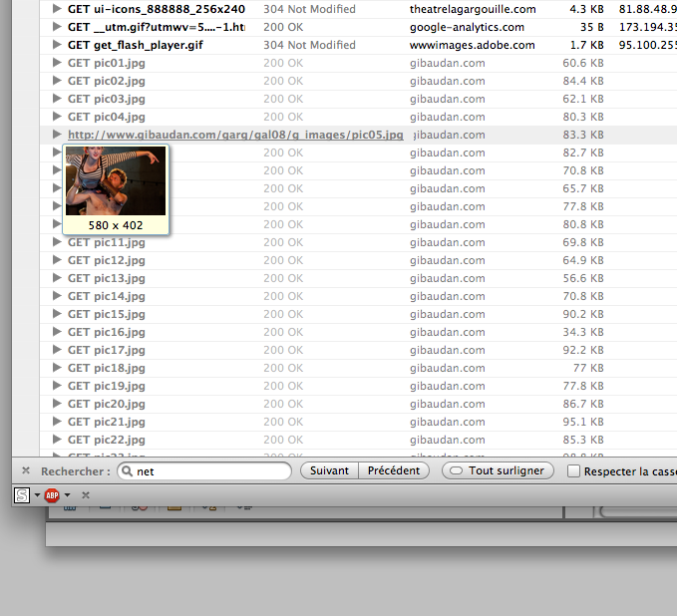677x616 pixels.
Task: Expand the GET pic21.jpg request
Action: point(57,421)
